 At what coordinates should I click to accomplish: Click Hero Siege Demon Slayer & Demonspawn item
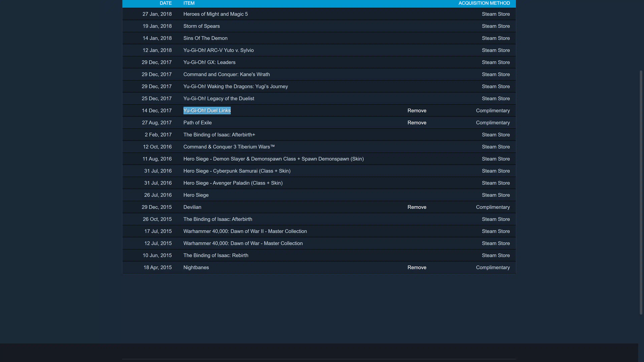[x=274, y=159]
